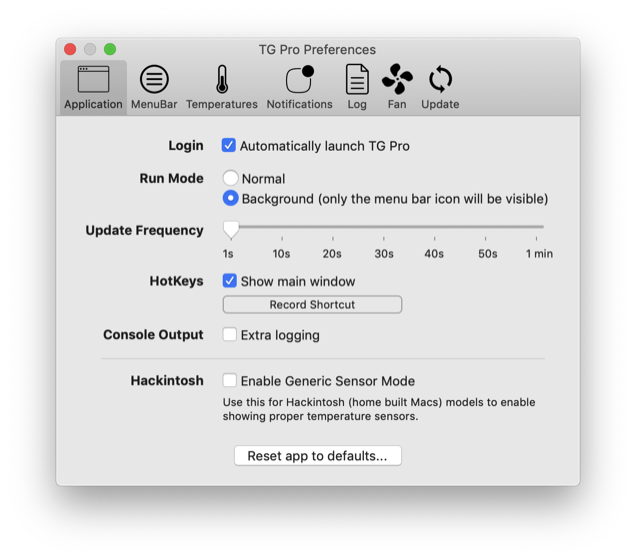Close the TG Pro Preferences window

tap(70, 49)
